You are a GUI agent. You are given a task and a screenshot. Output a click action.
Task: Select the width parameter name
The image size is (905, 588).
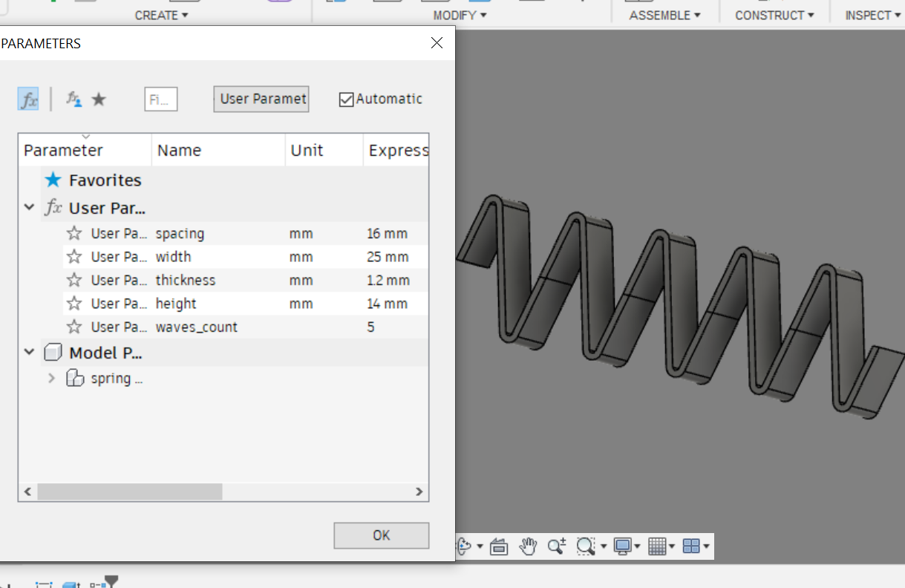[173, 257]
